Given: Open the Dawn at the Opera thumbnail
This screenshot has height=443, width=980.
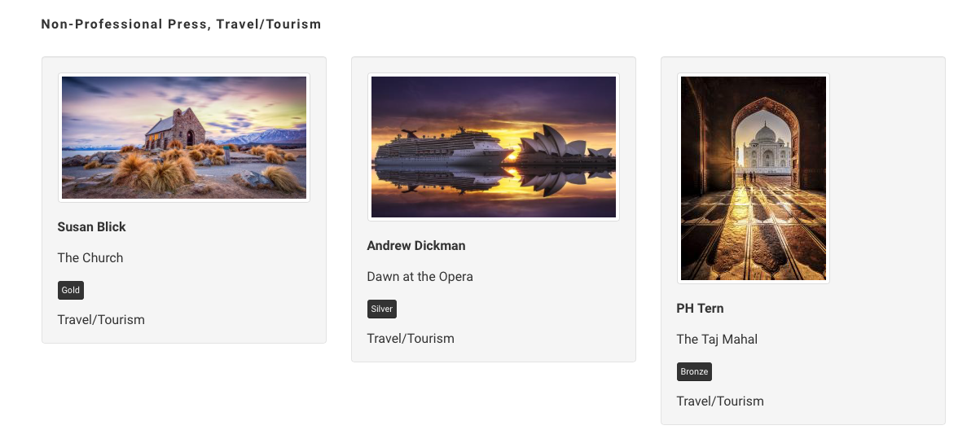Looking at the screenshot, I should click(494, 147).
